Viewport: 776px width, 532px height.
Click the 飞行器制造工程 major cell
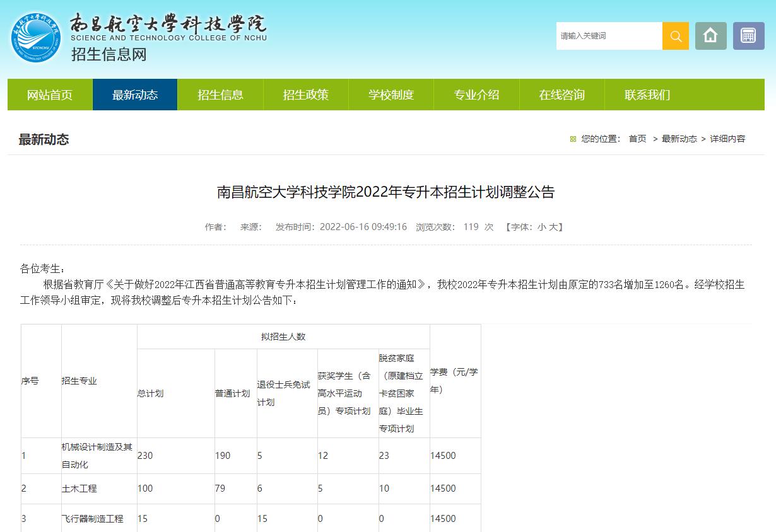pyautogui.click(x=99, y=519)
